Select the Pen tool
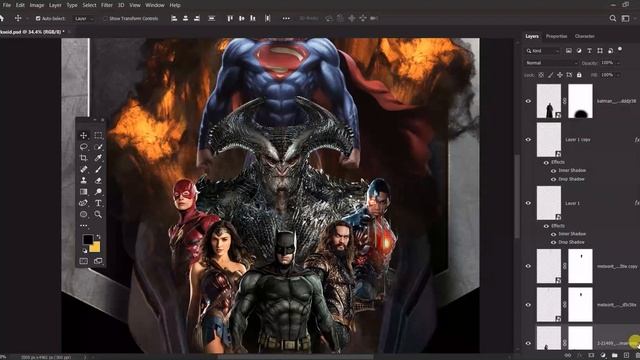 (x=84, y=203)
